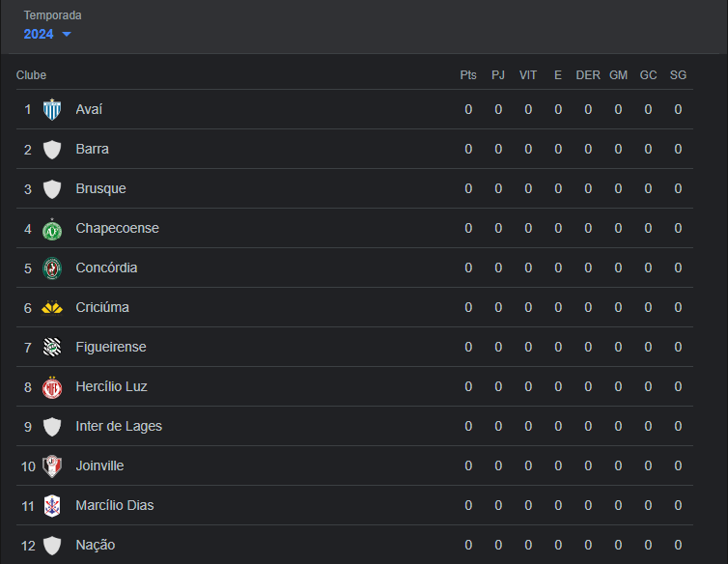Click the Joinville club crest icon

52,466
